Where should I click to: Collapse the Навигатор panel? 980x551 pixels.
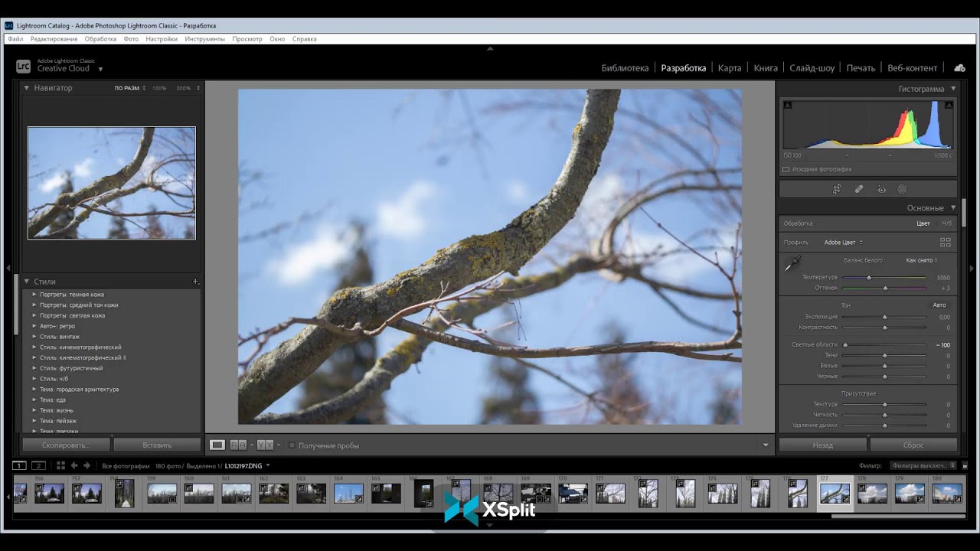point(26,88)
